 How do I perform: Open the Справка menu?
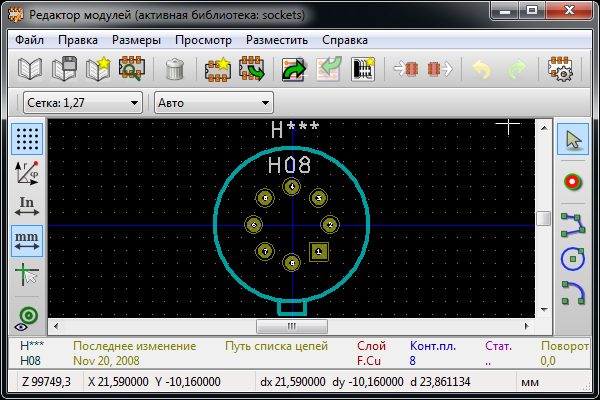[x=345, y=40]
